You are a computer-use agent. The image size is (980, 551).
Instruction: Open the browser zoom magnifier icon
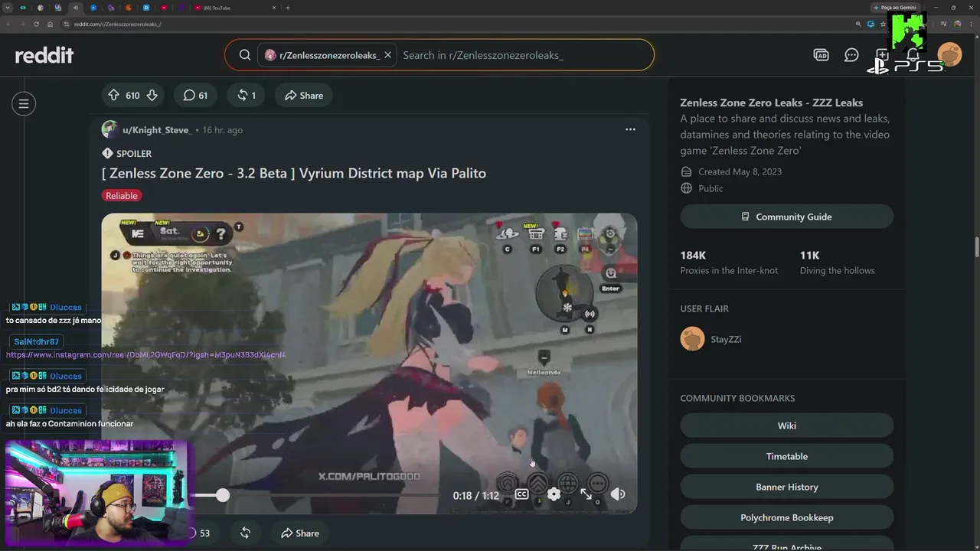click(858, 24)
